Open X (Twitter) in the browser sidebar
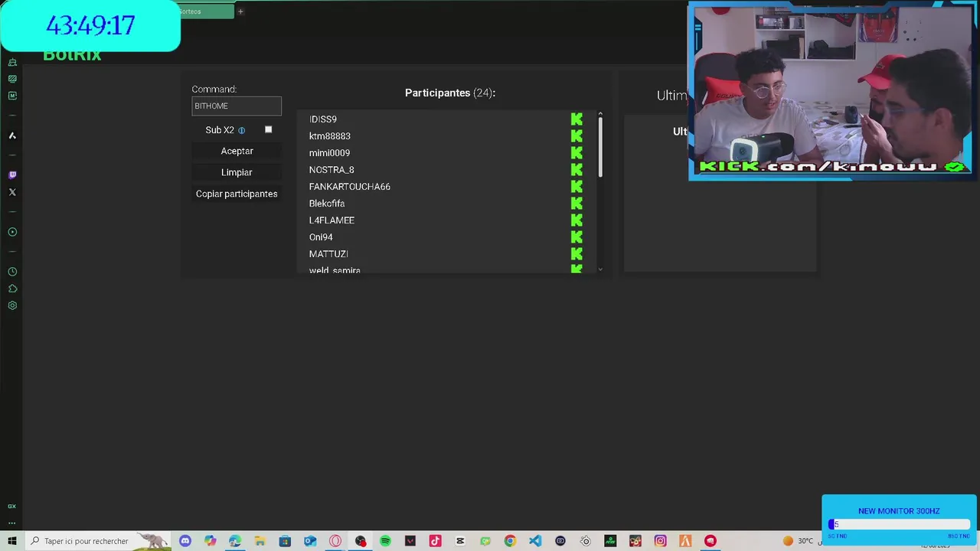This screenshot has width=980, height=551. pyautogui.click(x=12, y=192)
